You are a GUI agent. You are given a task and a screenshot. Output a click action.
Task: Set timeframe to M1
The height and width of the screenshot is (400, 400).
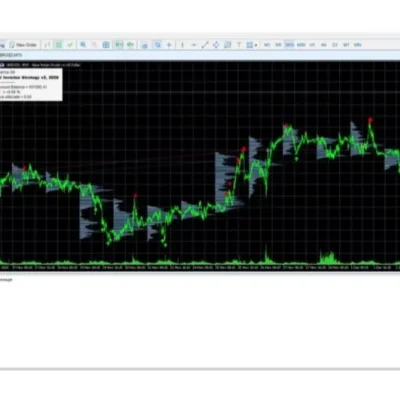(267, 45)
